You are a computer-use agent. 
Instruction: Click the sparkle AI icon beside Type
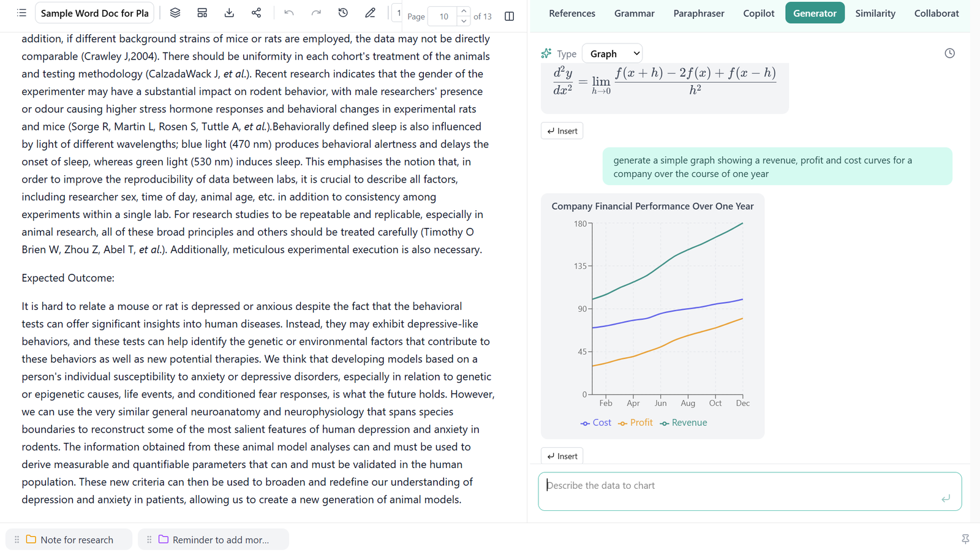click(x=546, y=54)
